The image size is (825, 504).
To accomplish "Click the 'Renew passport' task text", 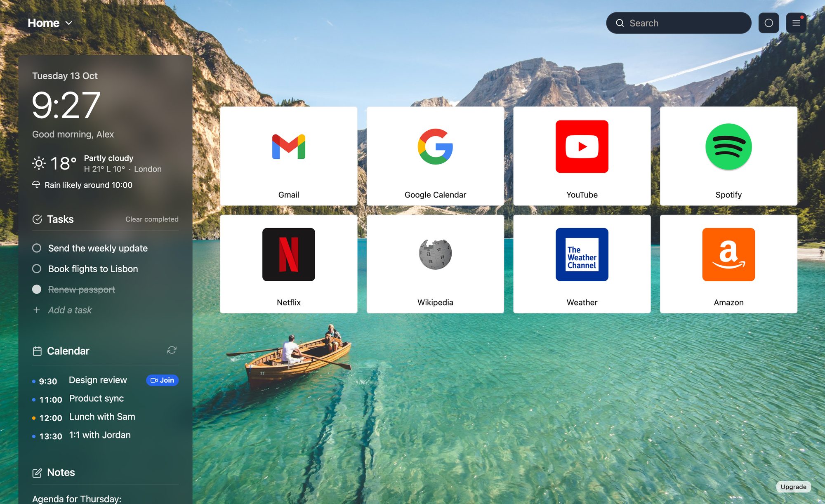I will [81, 289].
